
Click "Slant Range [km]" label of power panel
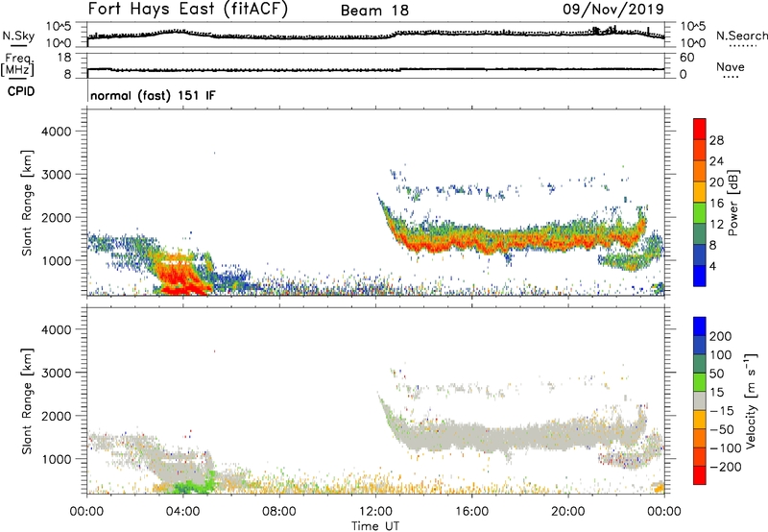pyautogui.click(x=27, y=203)
